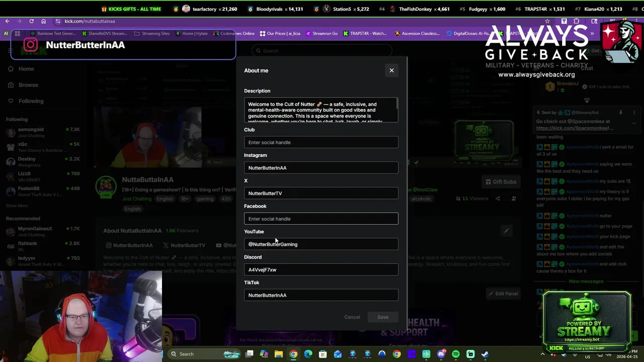Edit the Instagram handle field

(x=321, y=168)
